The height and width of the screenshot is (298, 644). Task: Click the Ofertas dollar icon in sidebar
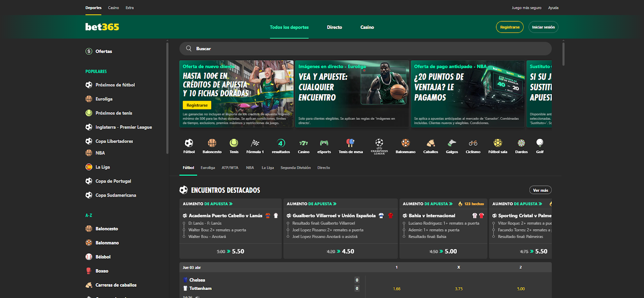click(x=89, y=51)
